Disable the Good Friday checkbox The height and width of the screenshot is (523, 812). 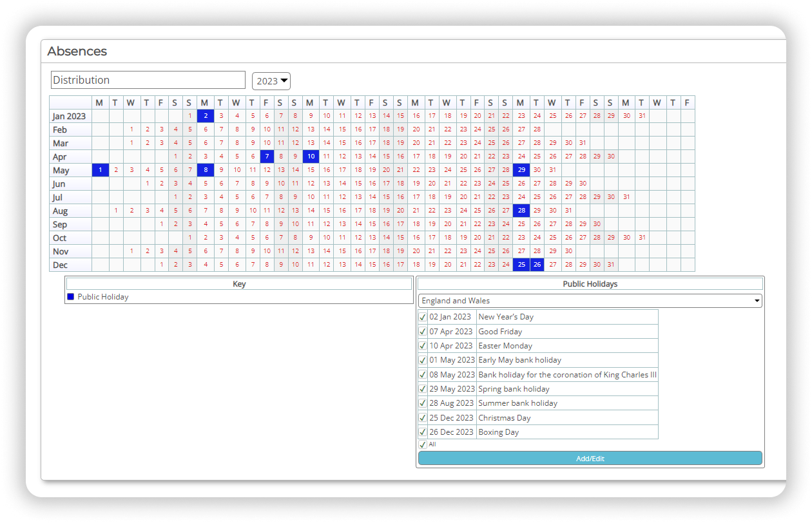tap(423, 331)
